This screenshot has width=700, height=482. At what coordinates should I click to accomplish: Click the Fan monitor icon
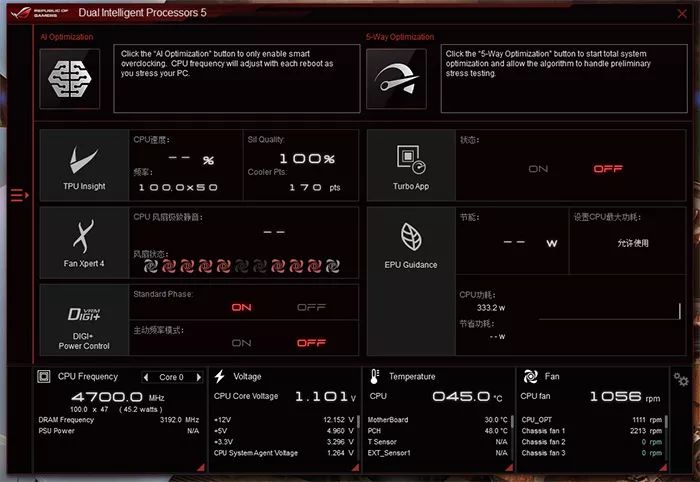(530, 376)
